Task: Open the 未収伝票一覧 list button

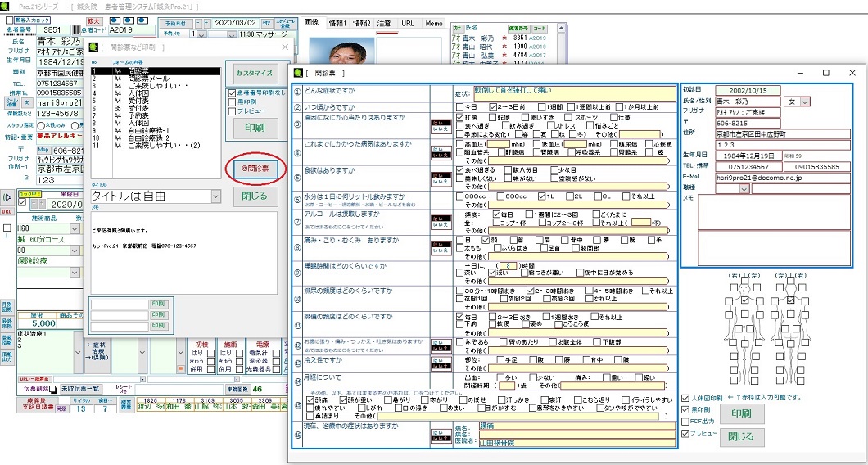Action: coord(80,389)
